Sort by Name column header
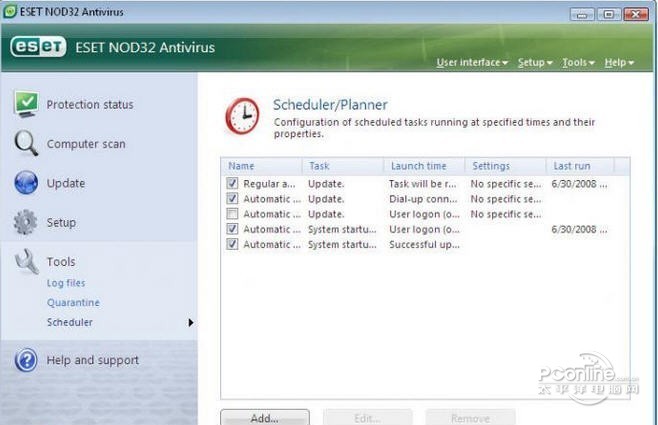The width and height of the screenshot is (658, 425). click(261, 166)
